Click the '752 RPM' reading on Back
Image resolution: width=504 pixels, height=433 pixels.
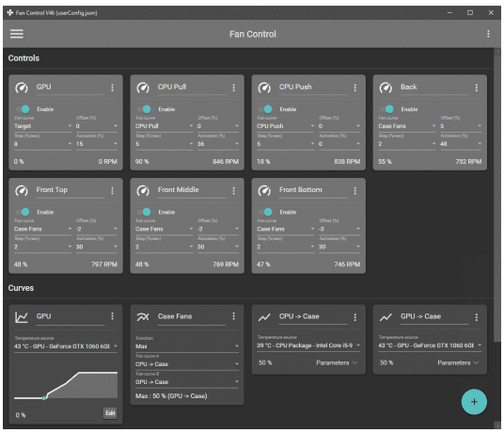click(x=468, y=162)
